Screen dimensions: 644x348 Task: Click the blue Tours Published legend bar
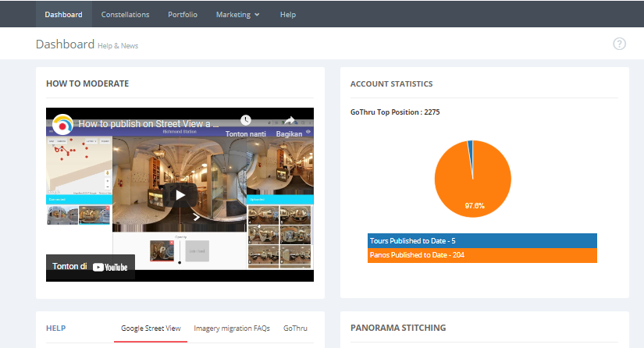[x=482, y=241]
